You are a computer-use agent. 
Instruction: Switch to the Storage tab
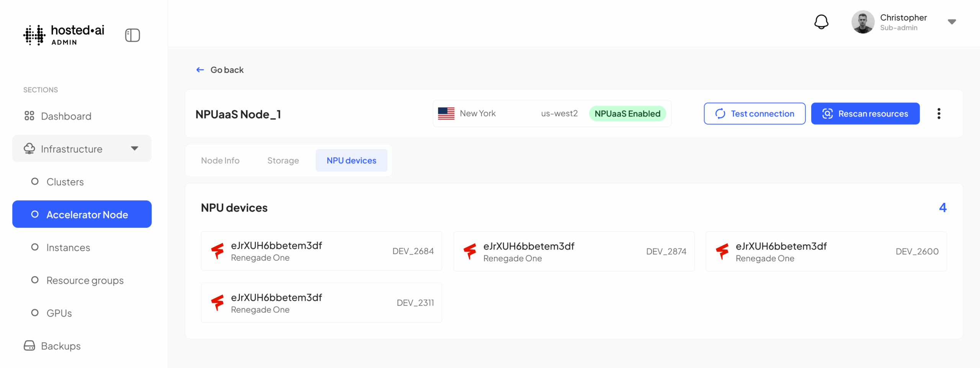pyautogui.click(x=283, y=161)
